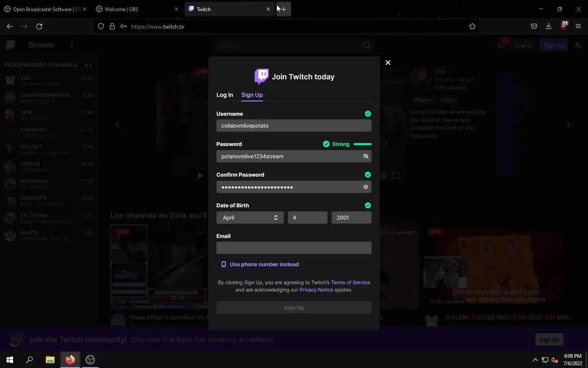The height and width of the screenshot is (368, 588).
Task: Click Twitch home logo in page header
Action: click(x=11, y=45)
